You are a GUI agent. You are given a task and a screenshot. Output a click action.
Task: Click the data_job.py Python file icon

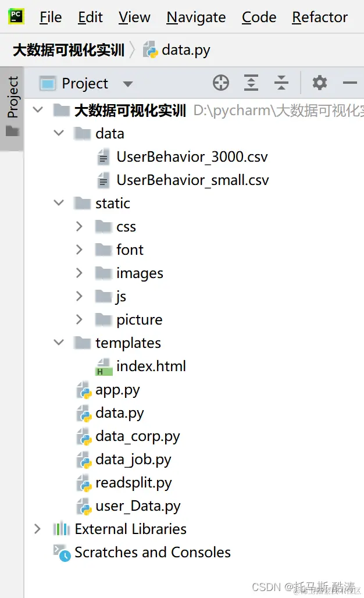(x=84, y=460)
